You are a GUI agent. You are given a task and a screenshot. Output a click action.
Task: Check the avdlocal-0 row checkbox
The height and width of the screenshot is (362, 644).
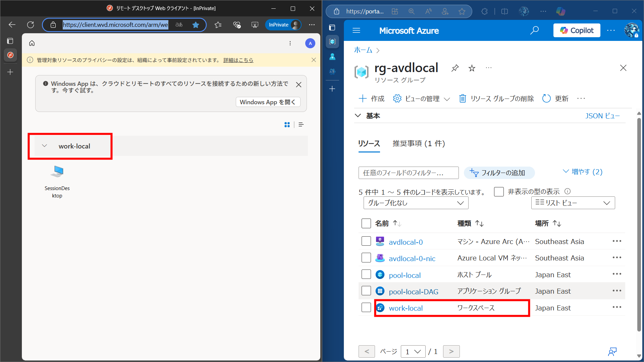tap(366, 241)
